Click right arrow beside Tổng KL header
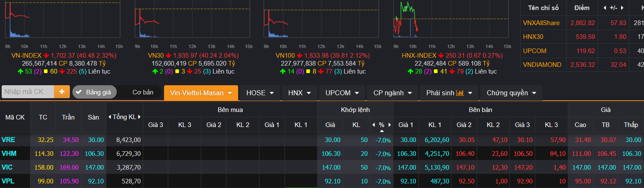 tap(140, 117)
